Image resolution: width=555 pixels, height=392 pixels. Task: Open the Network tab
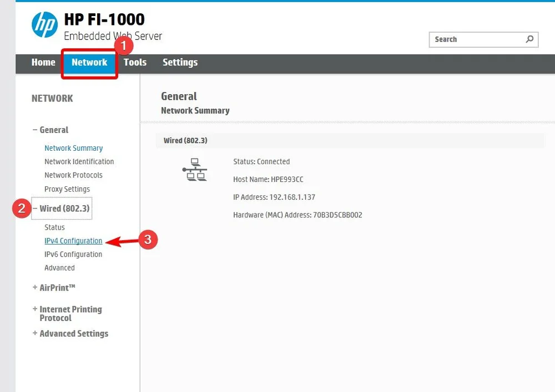[x=89, y=63]
